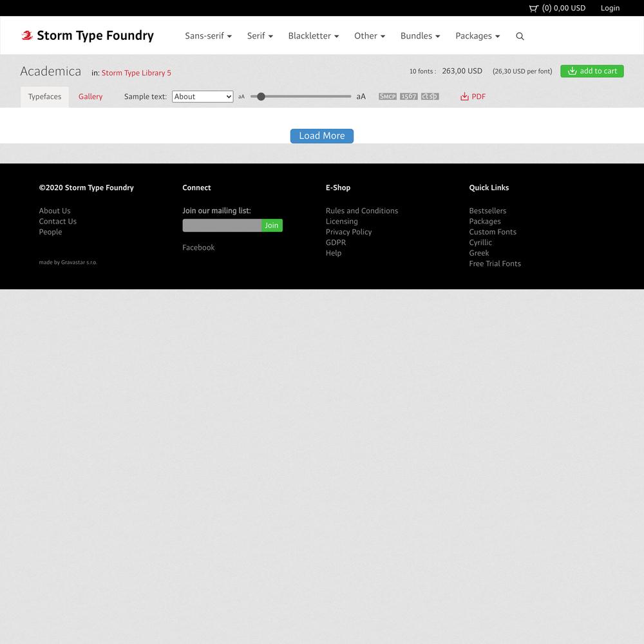The width and height of the screenshot is (644, 644).
Task: Click the 263,00 USD price text
Action: [x=462, y=71]
